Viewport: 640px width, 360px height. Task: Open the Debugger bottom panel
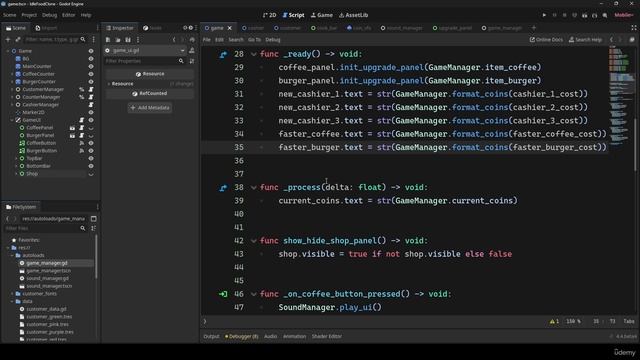click(x=242, y=336)
